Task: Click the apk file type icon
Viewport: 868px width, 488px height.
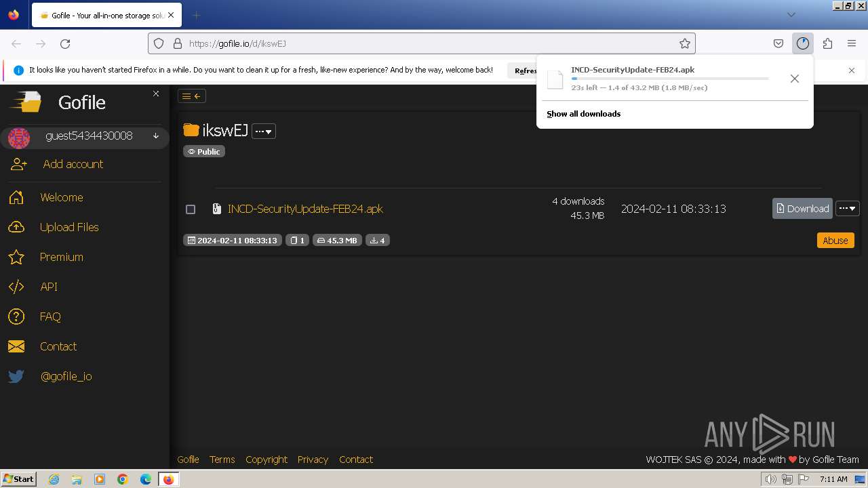Action: 217,209
